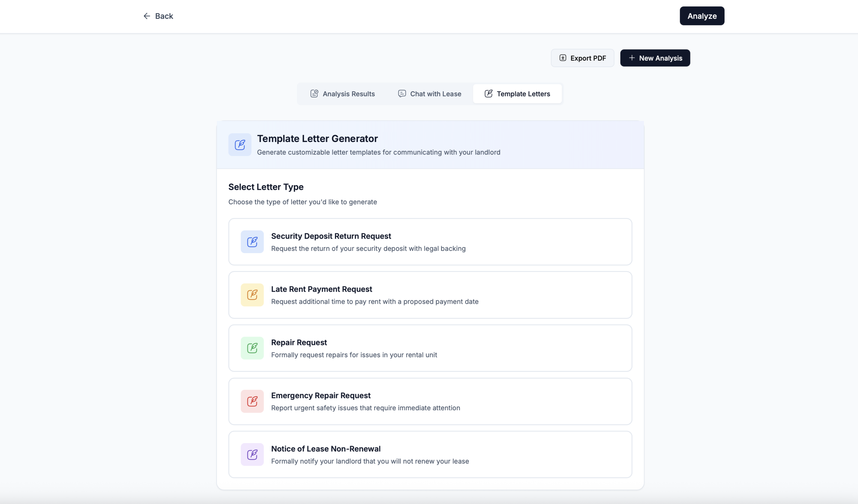Image resolution: width=858 pixels, height=504 pixels.
Task: Switch to the Analysis Results tab
Action: point(343,93)
